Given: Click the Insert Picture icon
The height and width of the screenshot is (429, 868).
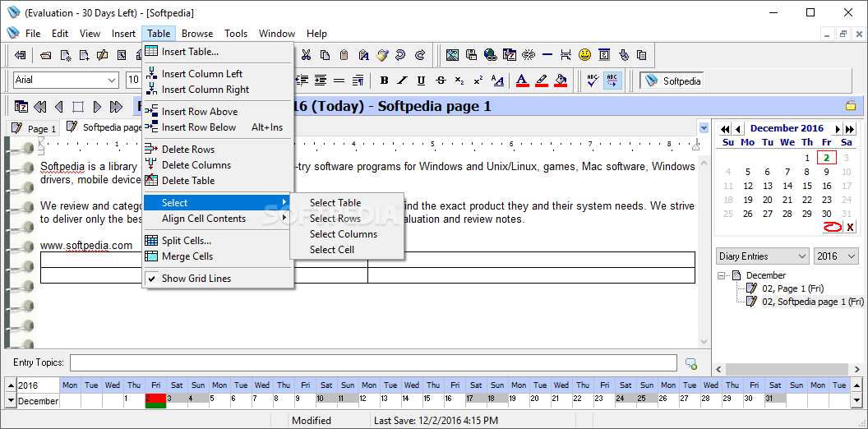Looking at the screenshot, I should (x=452, y=55).
